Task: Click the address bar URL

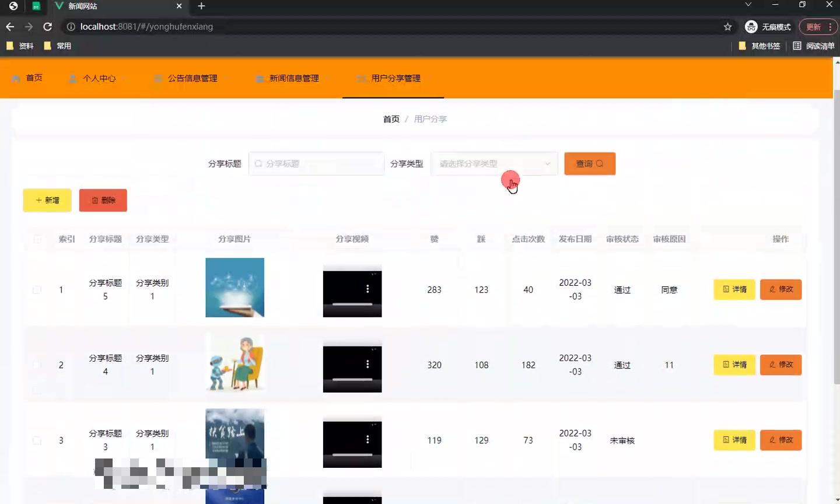Action: 146,27
